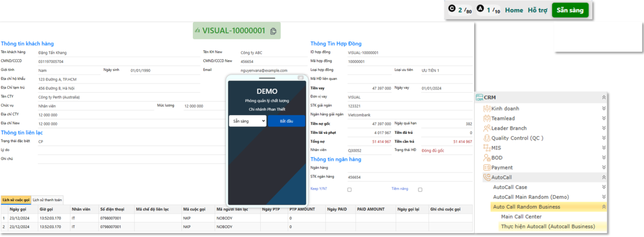
Task: Enable the Tiềm năng checkbox
Action: pos(420,189)
